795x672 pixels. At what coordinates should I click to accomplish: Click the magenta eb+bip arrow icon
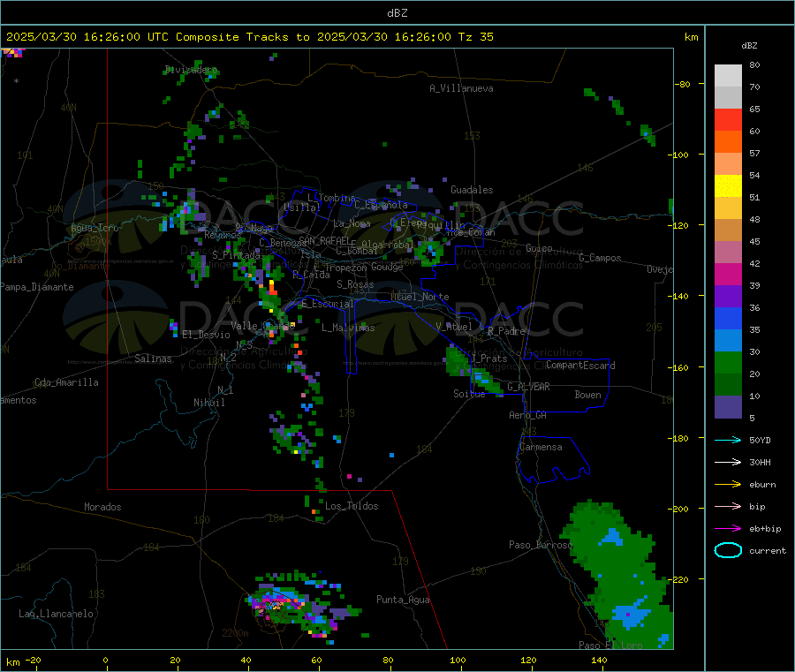click(x=728, y=529)
